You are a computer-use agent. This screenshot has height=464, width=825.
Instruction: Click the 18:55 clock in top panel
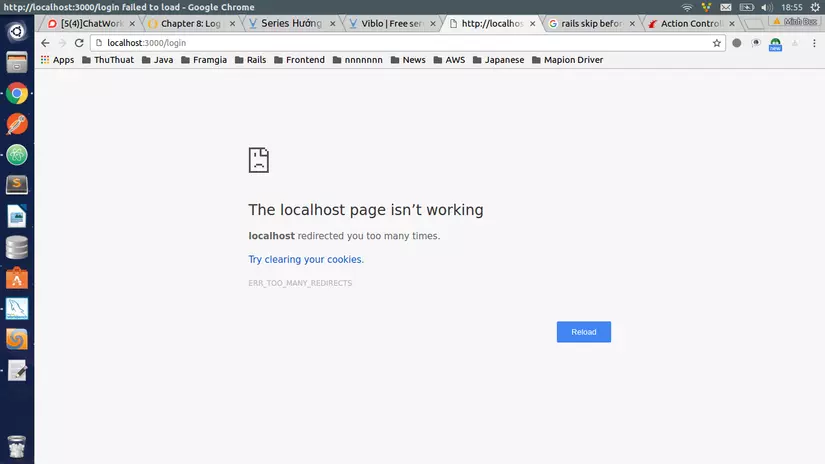tap(792, 7)
